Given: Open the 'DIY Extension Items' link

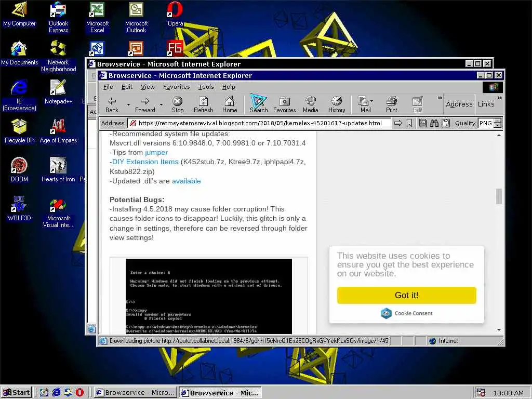Looking at the screenshot, I should tap(145, 162).
